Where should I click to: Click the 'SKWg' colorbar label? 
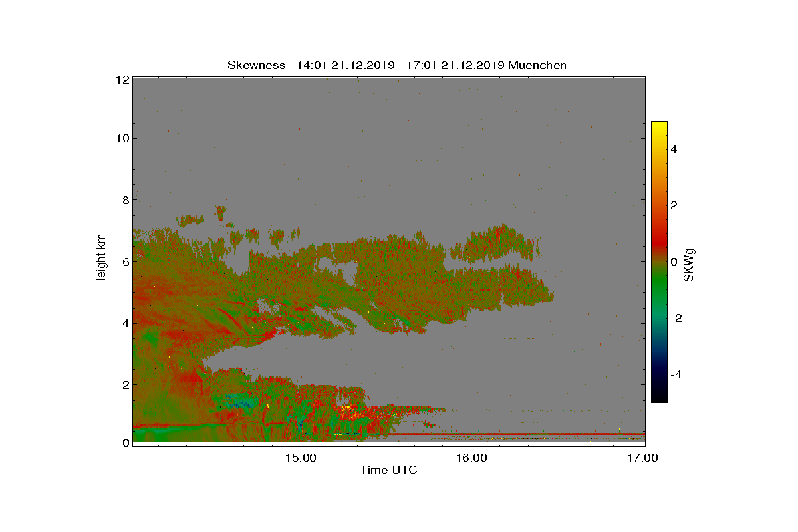tap(690, 264)
